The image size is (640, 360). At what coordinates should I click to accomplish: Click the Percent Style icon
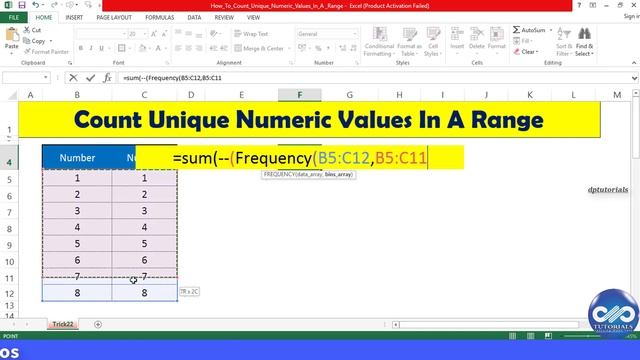pyautogui.click(x=318, y=48)
